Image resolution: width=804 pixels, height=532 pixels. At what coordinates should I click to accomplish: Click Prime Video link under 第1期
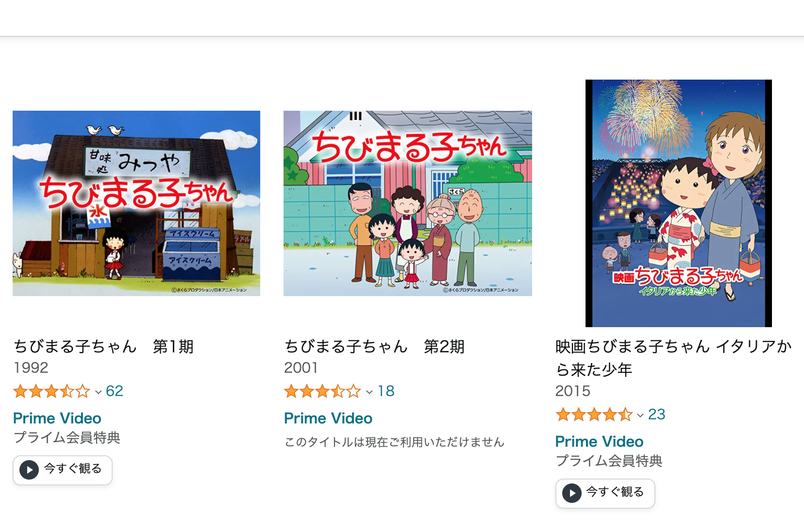[x=57, y=418]
